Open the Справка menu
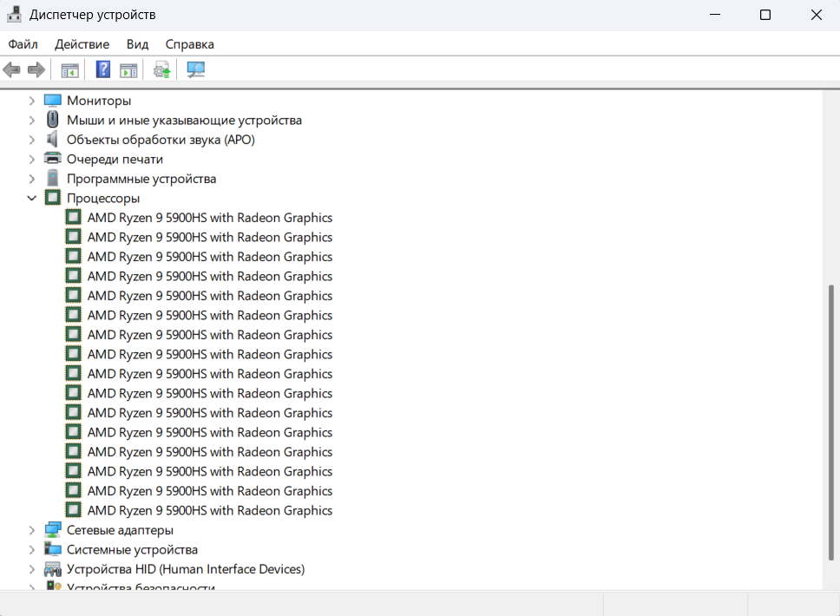The height and width of the screenshot is (616, 840). [190, 44]
